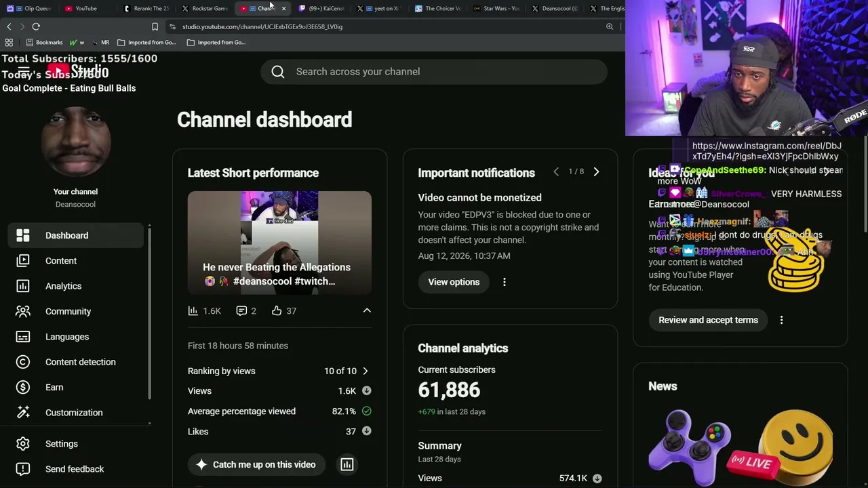Screen dimensions: 868x488
Task: Go to previous important notification
Action: tap(556, 172)
